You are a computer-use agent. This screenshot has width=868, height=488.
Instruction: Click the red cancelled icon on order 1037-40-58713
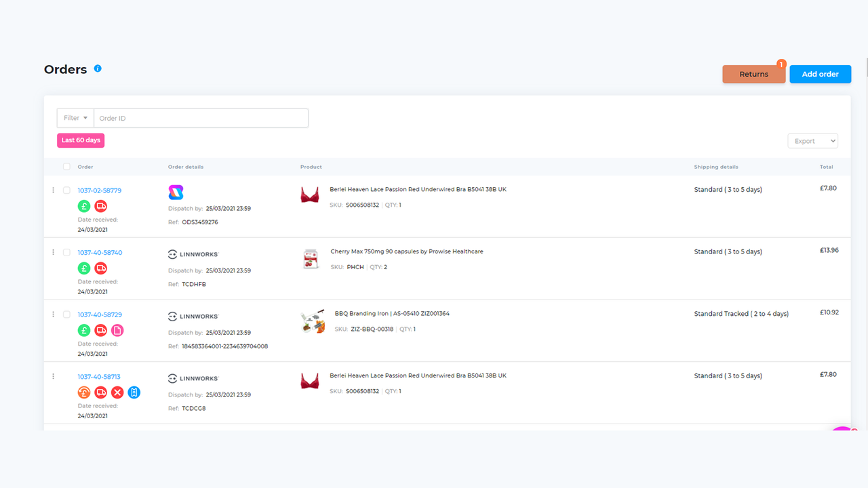[x=117, y=392]
